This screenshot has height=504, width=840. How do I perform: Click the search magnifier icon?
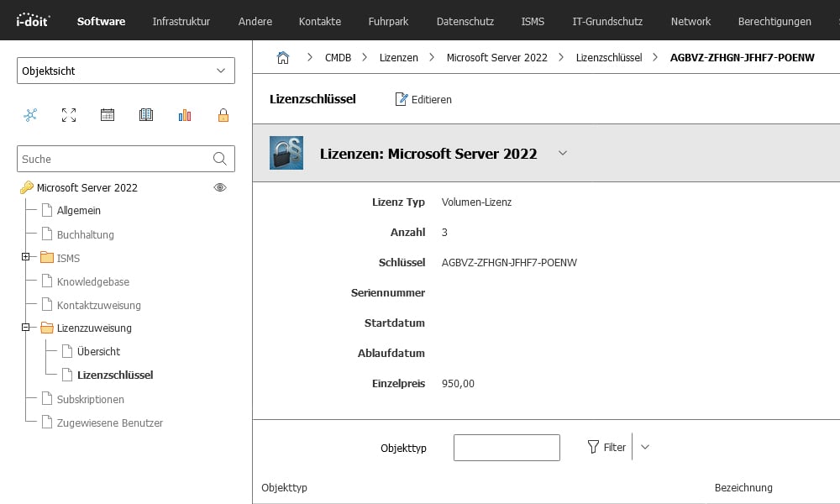tap(219, 159)
